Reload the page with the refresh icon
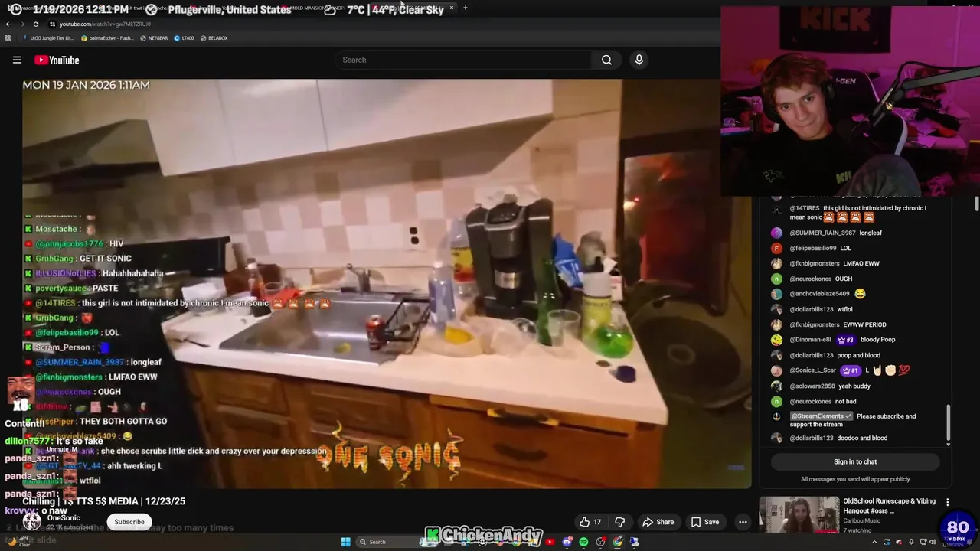This screenshot has height=551, width=980. click(x=35, y=24)
